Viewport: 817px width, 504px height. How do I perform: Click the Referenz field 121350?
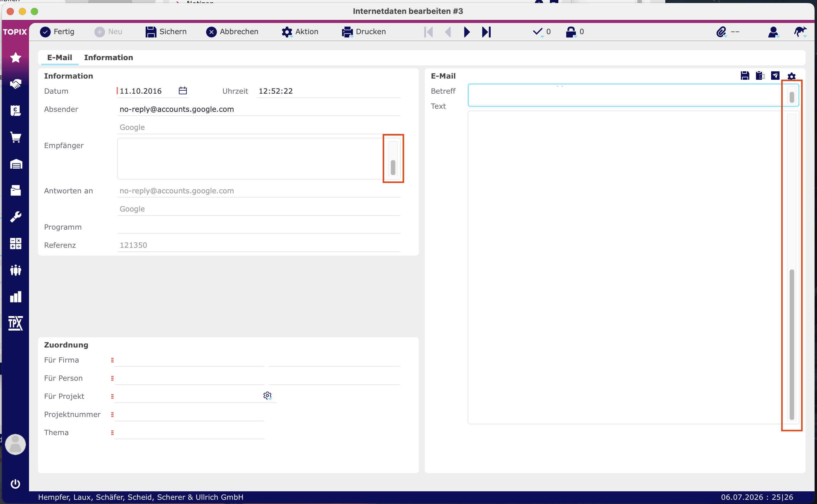click(x=259, y=245)
